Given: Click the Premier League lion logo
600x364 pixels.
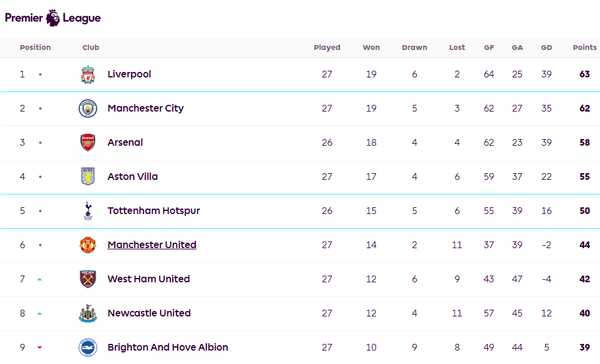Looking at the screenshot, I should pyautogui.click(x=53, y=18).
